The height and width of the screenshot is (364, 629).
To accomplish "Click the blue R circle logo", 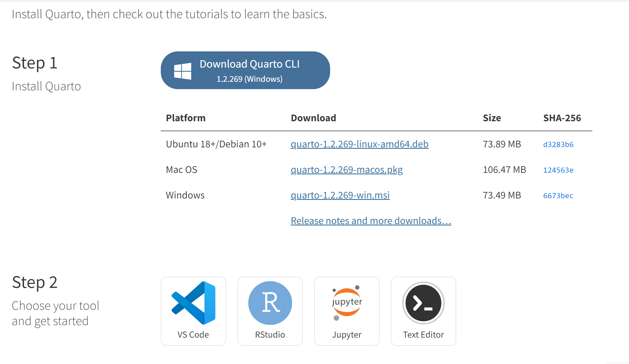I will click(270, 303).
